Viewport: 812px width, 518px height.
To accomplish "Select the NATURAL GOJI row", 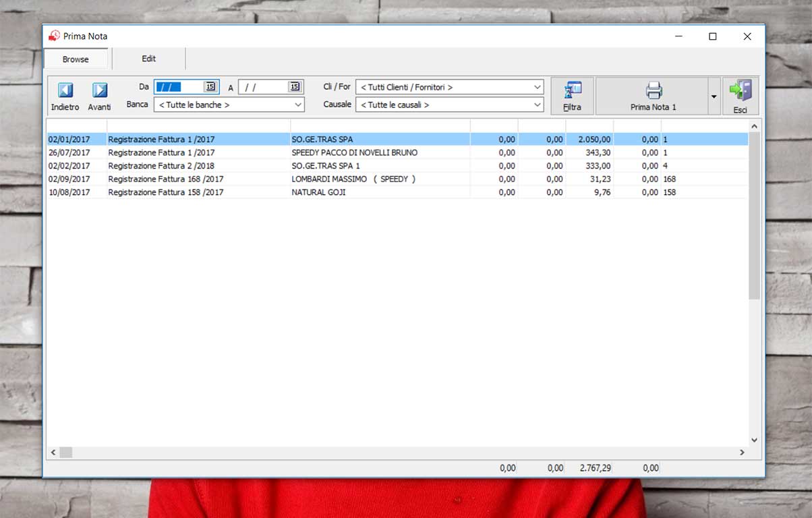I will (x=397, y=192).
